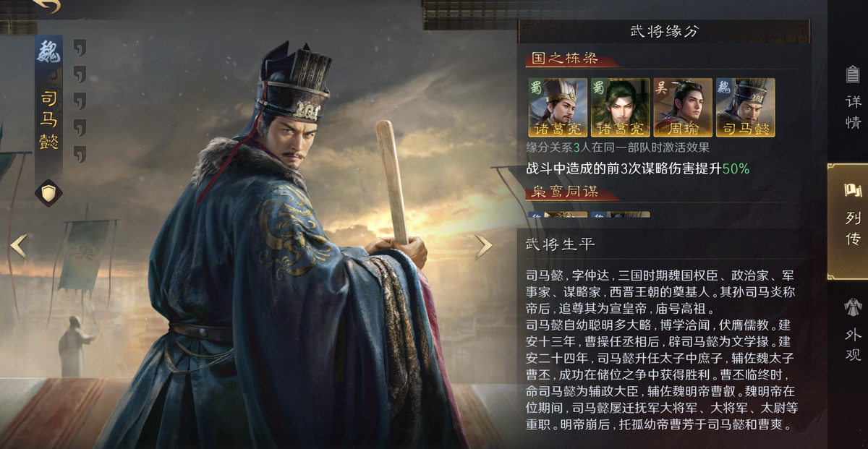Go to the next general with right arrow
This screenshot has height=449, width=868.
482,247
